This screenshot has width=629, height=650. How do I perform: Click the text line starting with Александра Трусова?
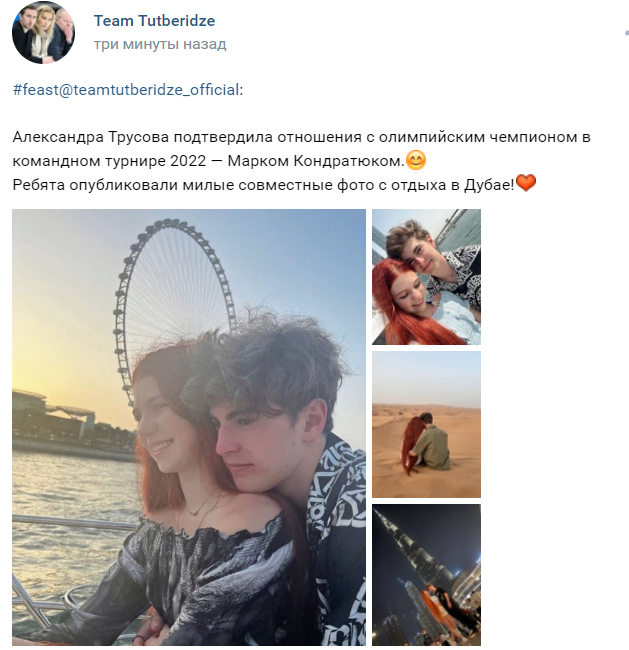(x=301, y=137)
